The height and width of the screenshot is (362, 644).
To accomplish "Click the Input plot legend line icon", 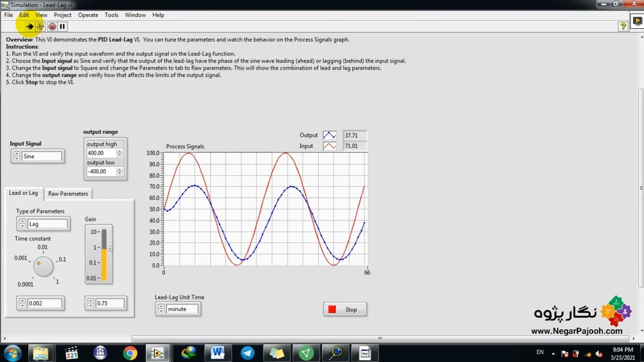I will [330, 146].
